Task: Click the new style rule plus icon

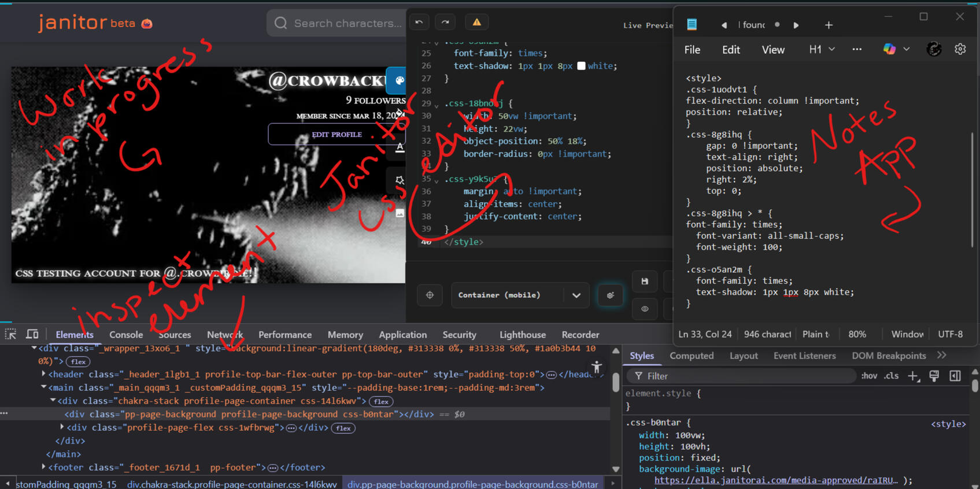Action: pyautogui.click(x=913, y=376)
